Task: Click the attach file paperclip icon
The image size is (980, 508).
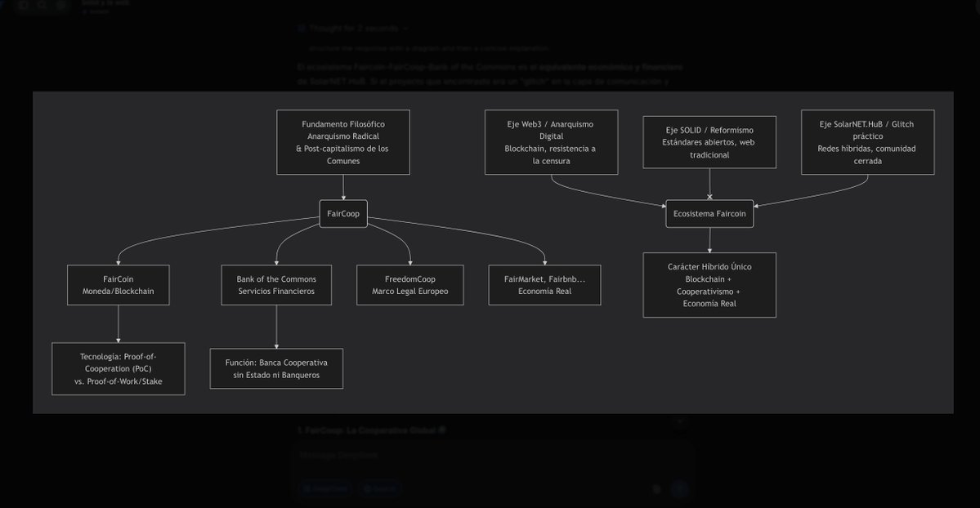Action: pyautogui.click(x=656, y=489)
